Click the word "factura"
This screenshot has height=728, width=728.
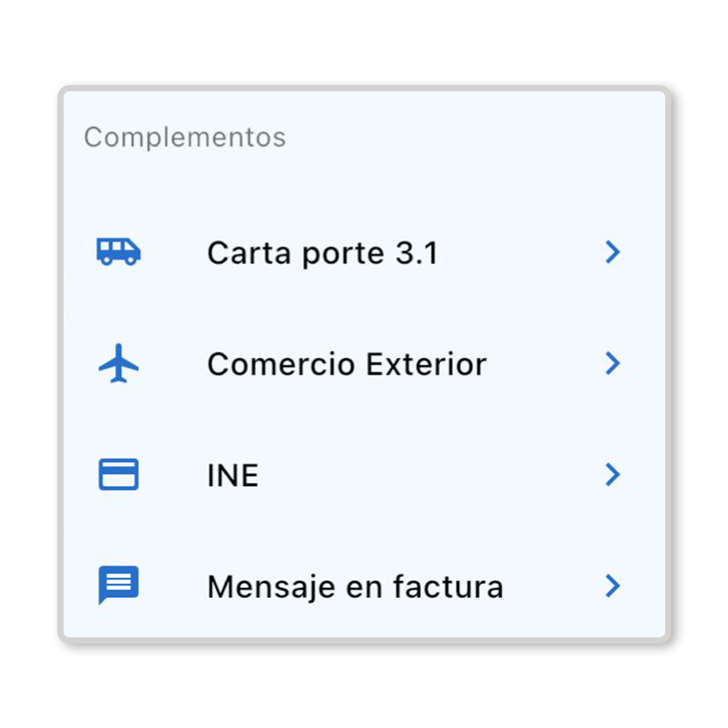[448, 586]
